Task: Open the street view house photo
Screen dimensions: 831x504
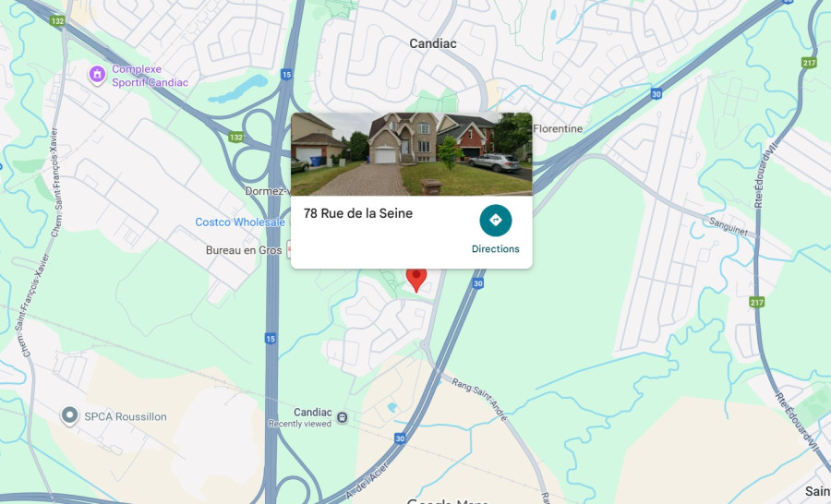Action: click(412, 154)
